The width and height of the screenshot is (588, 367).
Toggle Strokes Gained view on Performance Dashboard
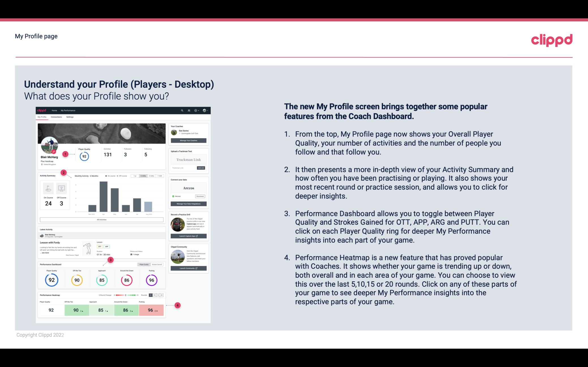click(x=158, y=264)
